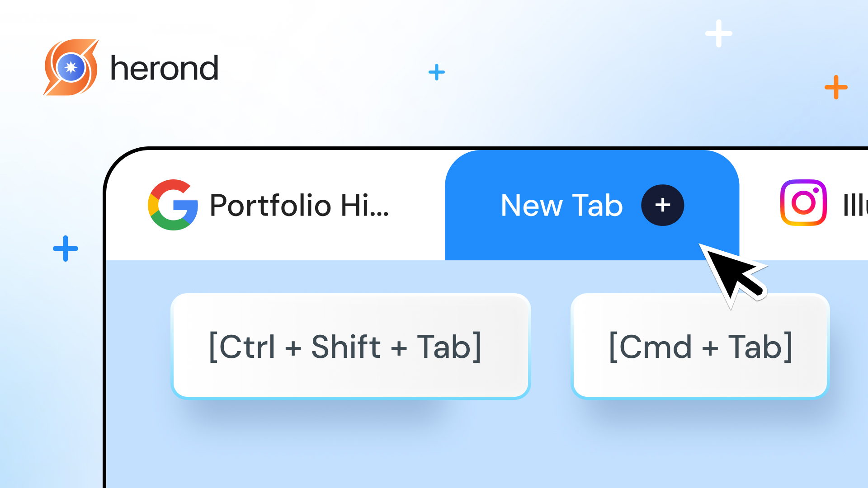The image size is (868, 488).
Task: Click the blue plus left of browser window
Action: [66, 249]
